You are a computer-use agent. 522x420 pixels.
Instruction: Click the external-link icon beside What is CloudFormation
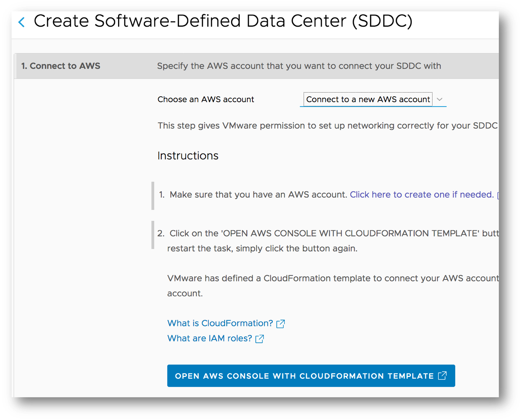tap(280, 324)
